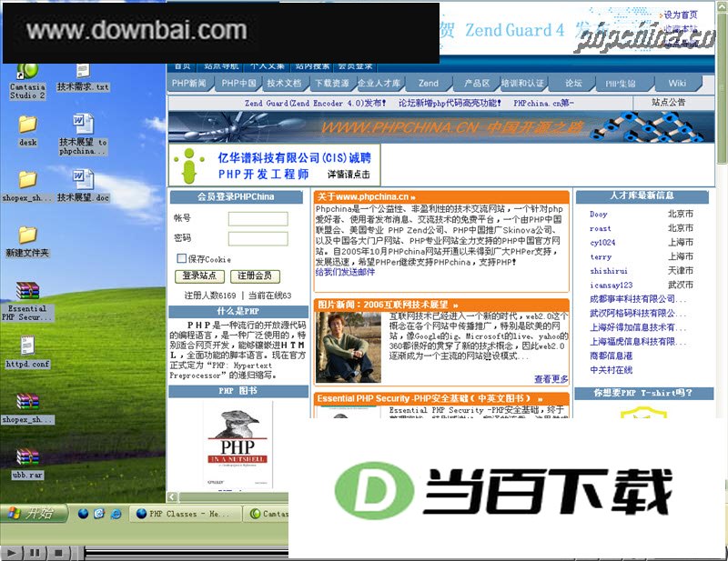728x561 pixels.
Task: Click the 亿华谱科技 PHP开发工程师 recruitment banner
Action: (x=275, y=165)
